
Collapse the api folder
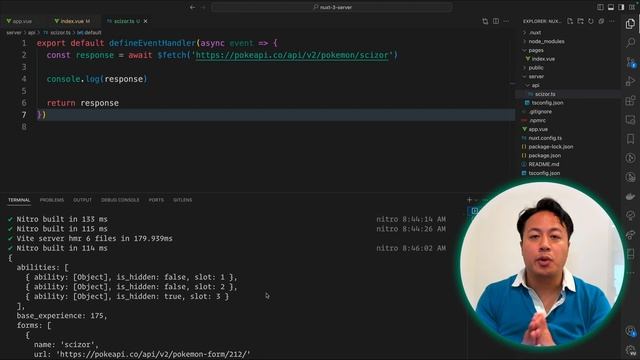(535, 85)
